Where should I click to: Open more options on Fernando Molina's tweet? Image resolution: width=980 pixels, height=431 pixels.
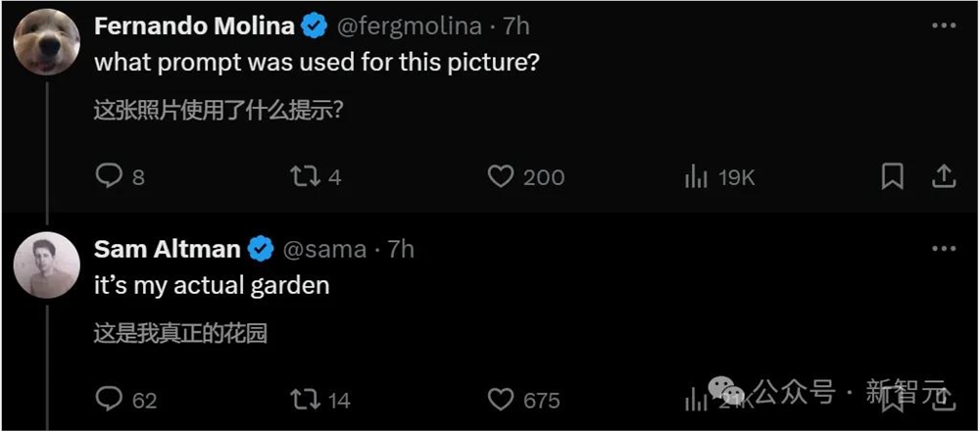(943, 26)
